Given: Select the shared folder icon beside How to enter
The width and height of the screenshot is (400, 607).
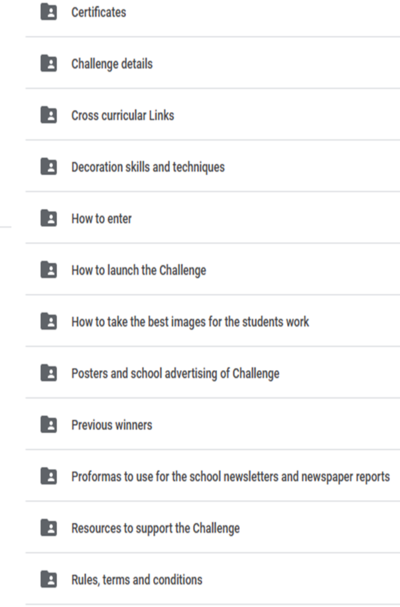Looking at the screenshot, I should 49,218.
